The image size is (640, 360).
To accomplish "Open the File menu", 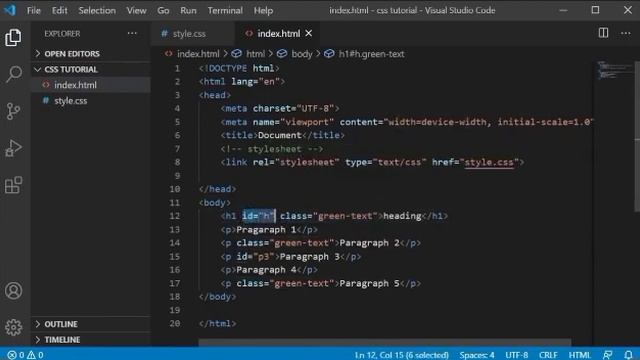I will pyautogui.click(x=33, y=10).
